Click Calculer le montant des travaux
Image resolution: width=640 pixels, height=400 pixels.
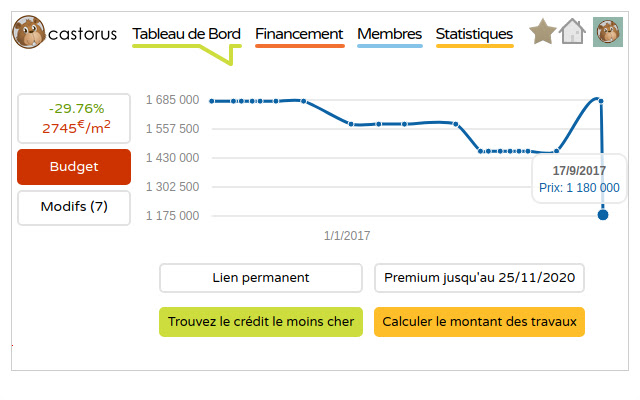(x=479, y=322)
